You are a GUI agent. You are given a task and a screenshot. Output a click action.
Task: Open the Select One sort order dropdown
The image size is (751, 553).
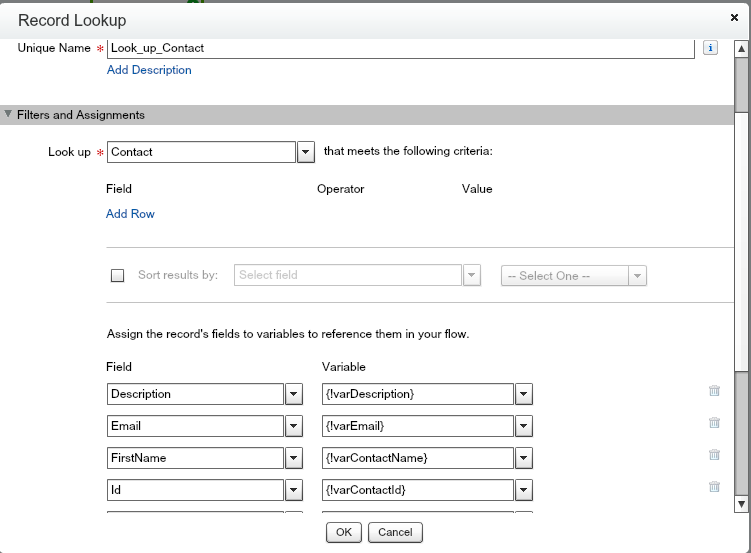coord(637,276)
